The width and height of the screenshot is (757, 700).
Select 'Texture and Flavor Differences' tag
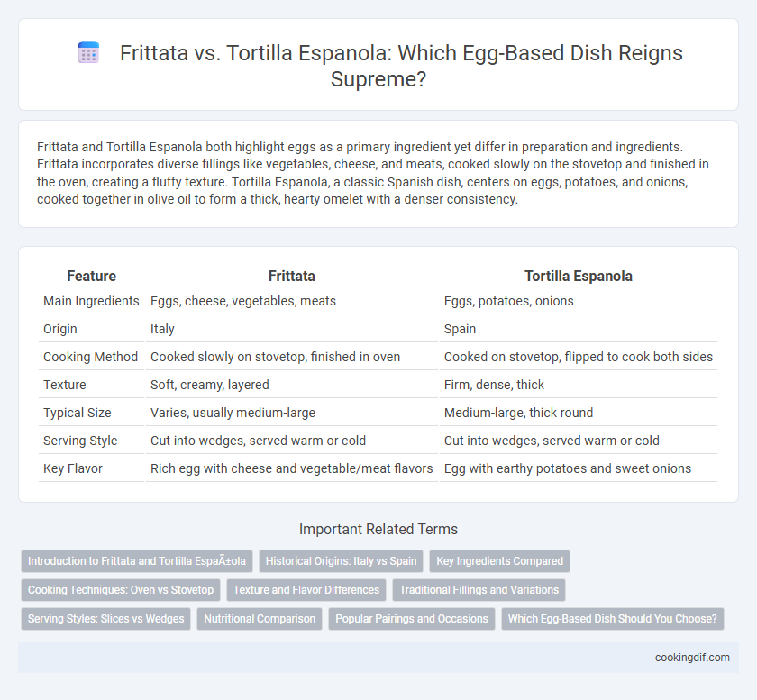click(306, 590)
